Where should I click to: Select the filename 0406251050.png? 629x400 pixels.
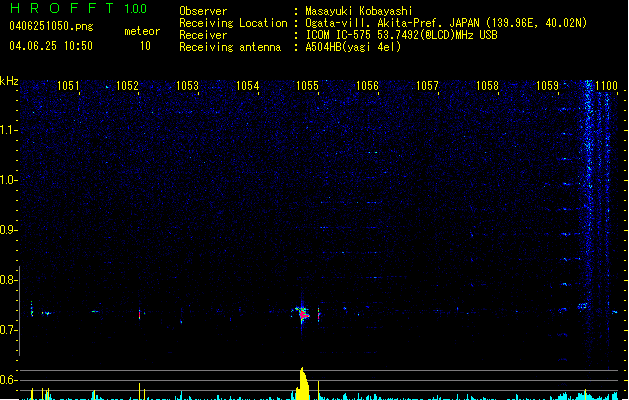(51, 26)
